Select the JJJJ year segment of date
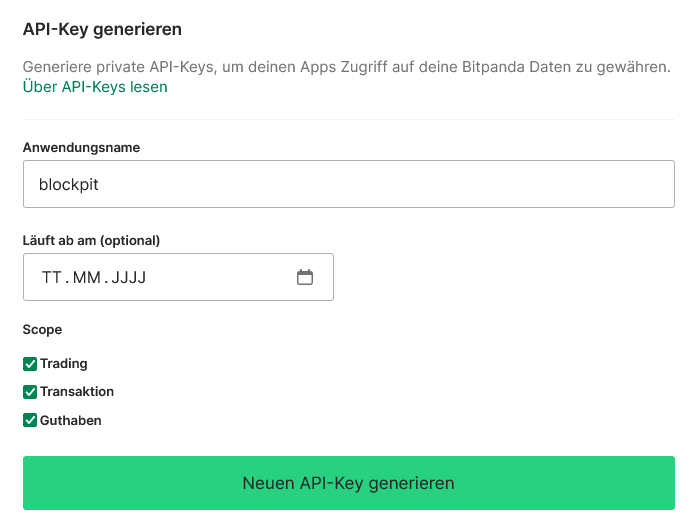The width and height of the screenshot is (700, 530). coord(129,278)
